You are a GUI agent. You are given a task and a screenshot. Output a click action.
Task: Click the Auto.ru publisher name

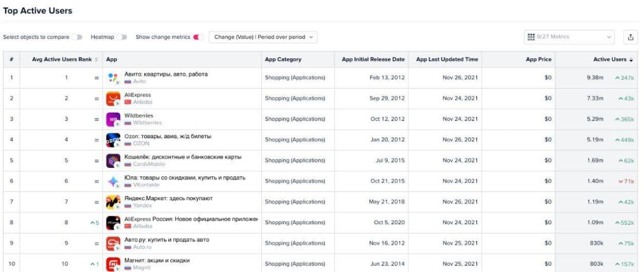point(142,246)
